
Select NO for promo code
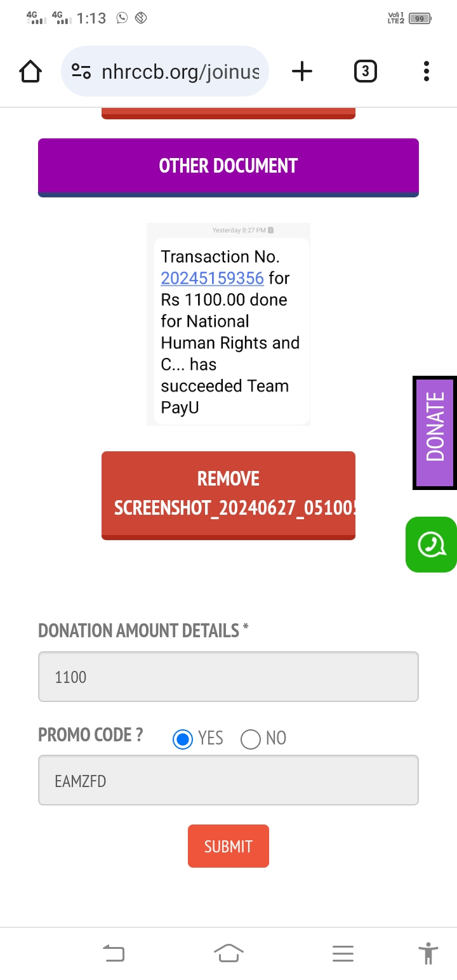click(251, 739)
